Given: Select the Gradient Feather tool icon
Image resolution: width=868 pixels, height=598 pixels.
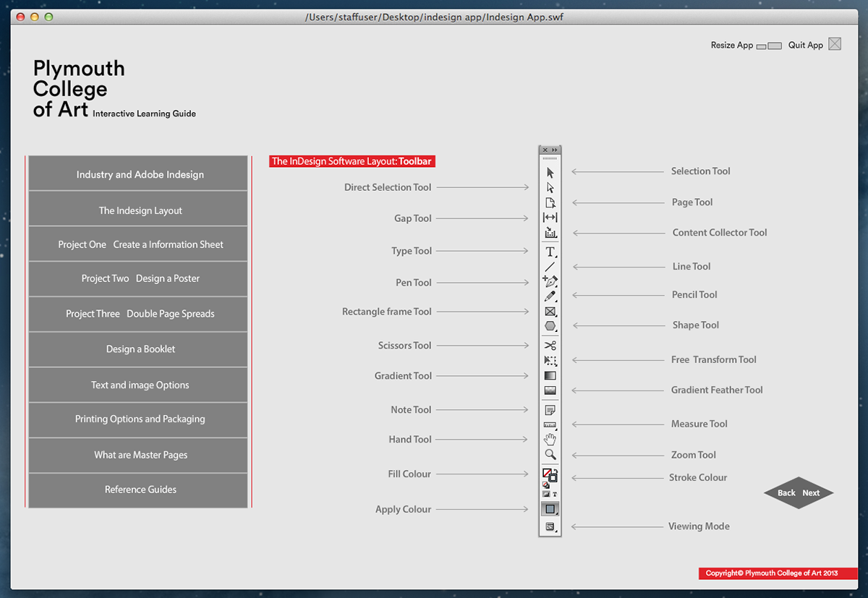Looking at the screenshot, I should 550,390.
